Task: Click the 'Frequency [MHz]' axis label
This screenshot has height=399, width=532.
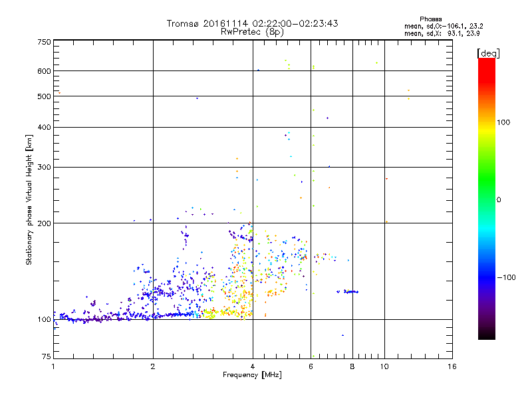Action: (x=252, y=375)
